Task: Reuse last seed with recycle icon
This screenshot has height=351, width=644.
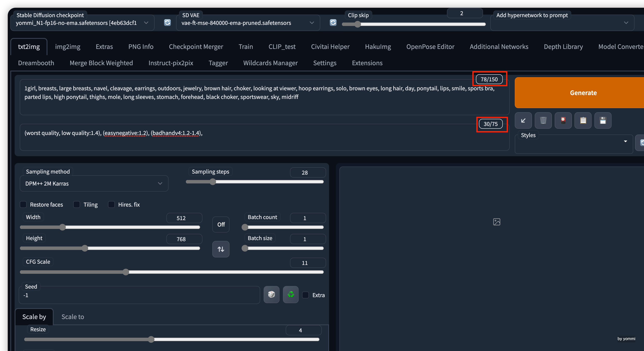Action: pyautogui.click(x=290, y=295)
